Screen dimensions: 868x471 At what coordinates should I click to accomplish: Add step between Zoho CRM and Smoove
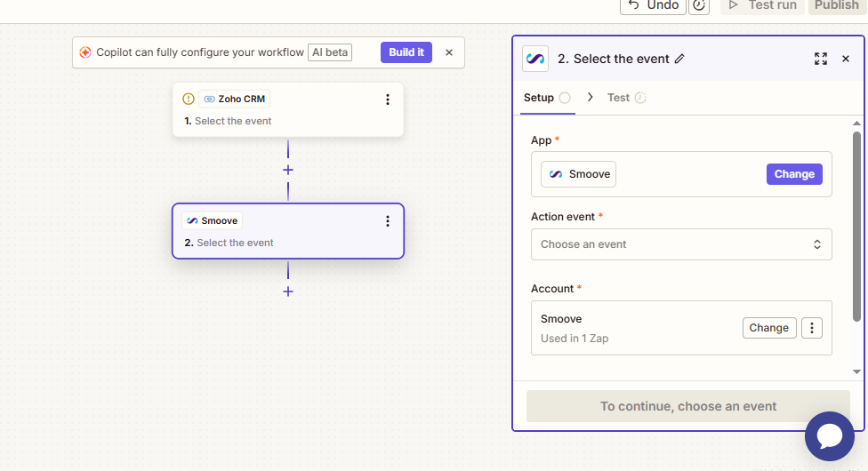[288, 170]
